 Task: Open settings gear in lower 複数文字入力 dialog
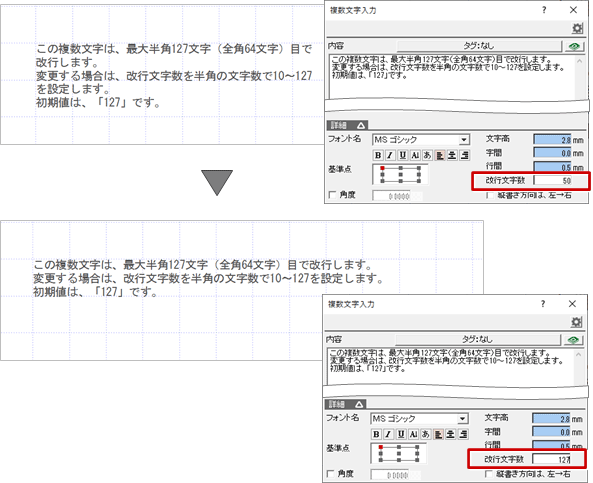(x=576, y=322)
